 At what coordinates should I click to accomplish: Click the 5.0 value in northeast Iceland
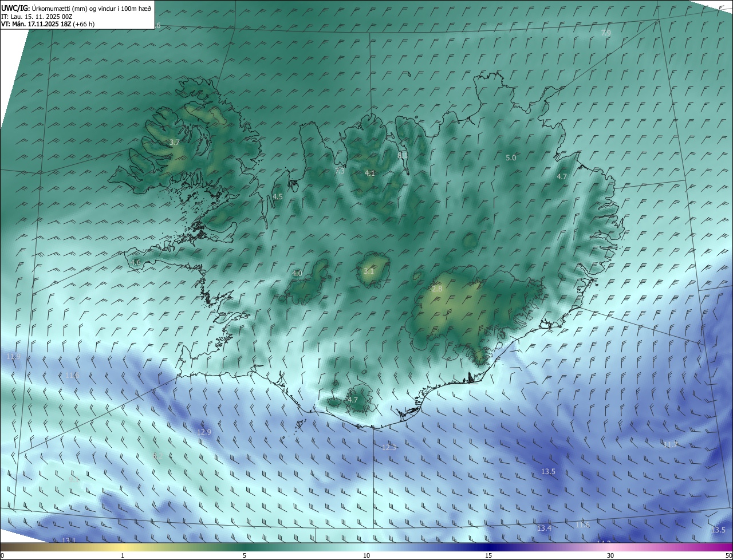[511, 157]
